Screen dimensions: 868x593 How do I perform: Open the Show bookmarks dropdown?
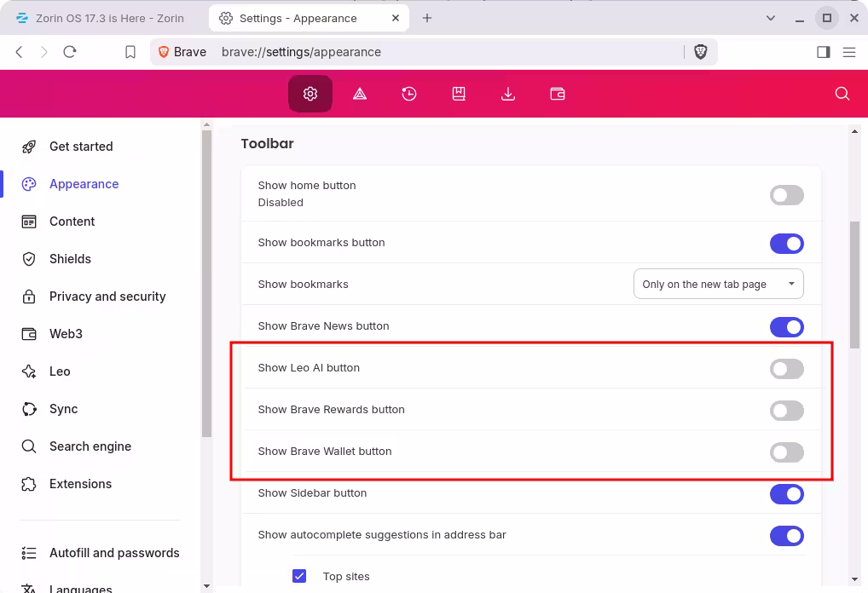(719, 284)
